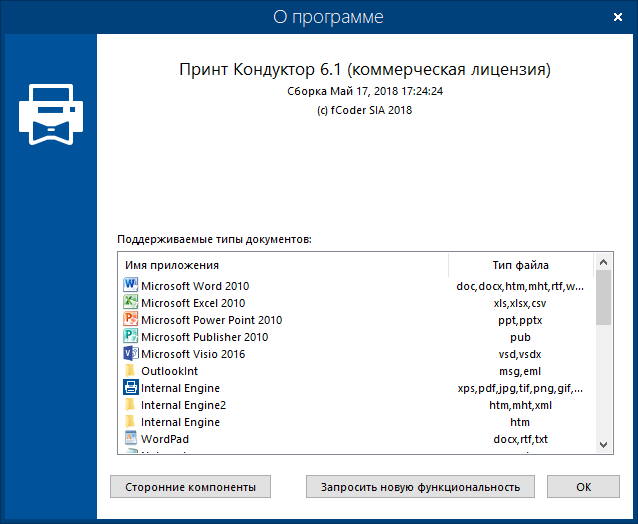
Task: Confirm with the OK button
Action: pyautogui.click(x=583, y=487)
